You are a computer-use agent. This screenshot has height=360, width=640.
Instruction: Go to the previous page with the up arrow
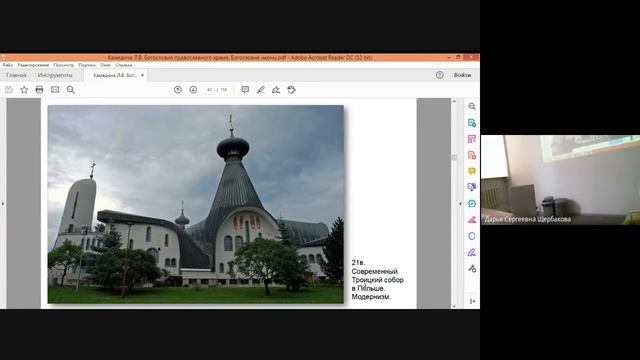pos(178,90)
